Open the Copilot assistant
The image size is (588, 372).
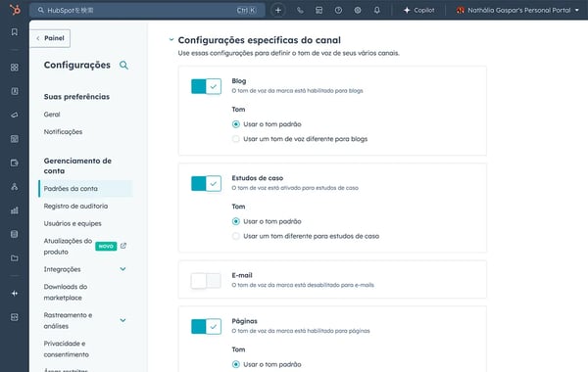coord(418,11)
